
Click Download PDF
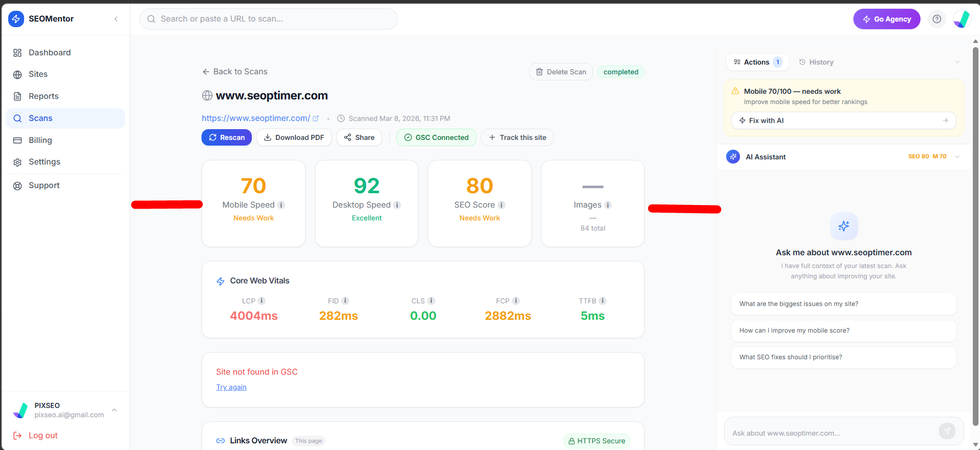tap(294, 137)
